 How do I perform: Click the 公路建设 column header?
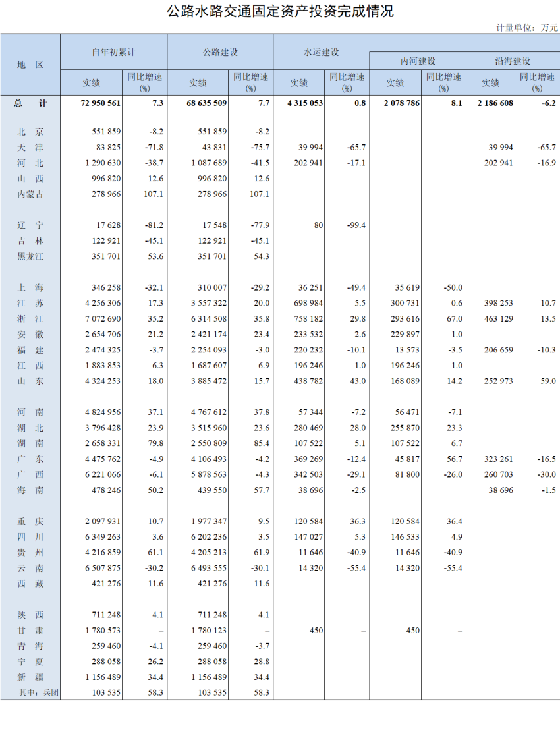(220, 51)
